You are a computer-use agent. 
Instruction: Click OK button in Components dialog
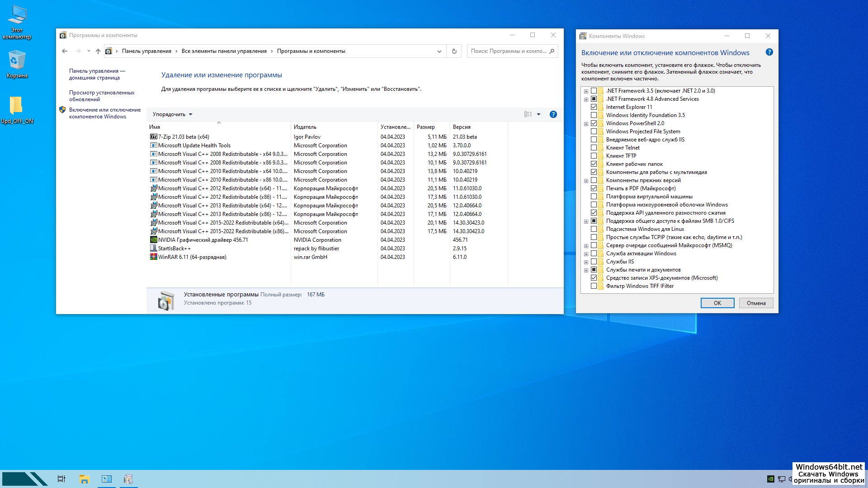(717, 303)
